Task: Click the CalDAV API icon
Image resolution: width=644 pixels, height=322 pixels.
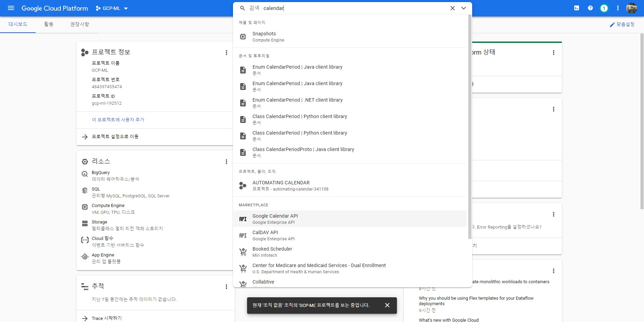Action: click(x=243, y=235)
